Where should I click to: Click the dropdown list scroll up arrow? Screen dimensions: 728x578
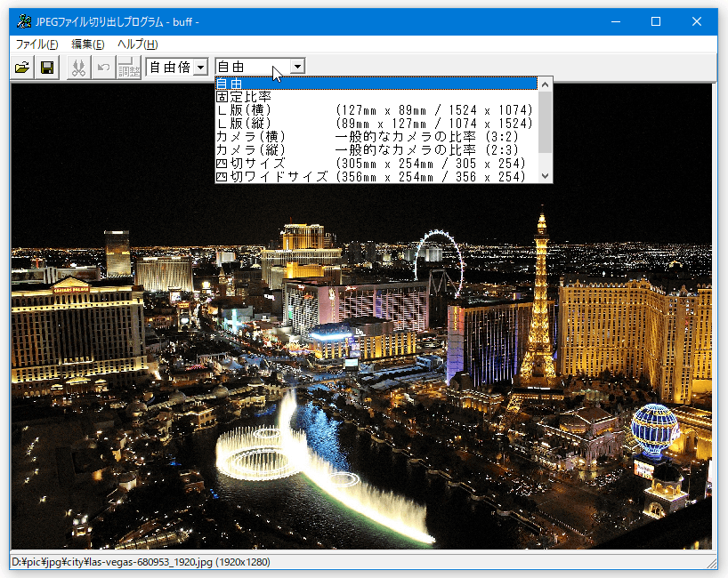click(x=545, y=84)
